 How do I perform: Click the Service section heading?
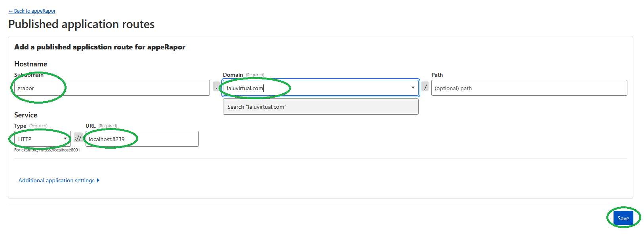point(26,115)
